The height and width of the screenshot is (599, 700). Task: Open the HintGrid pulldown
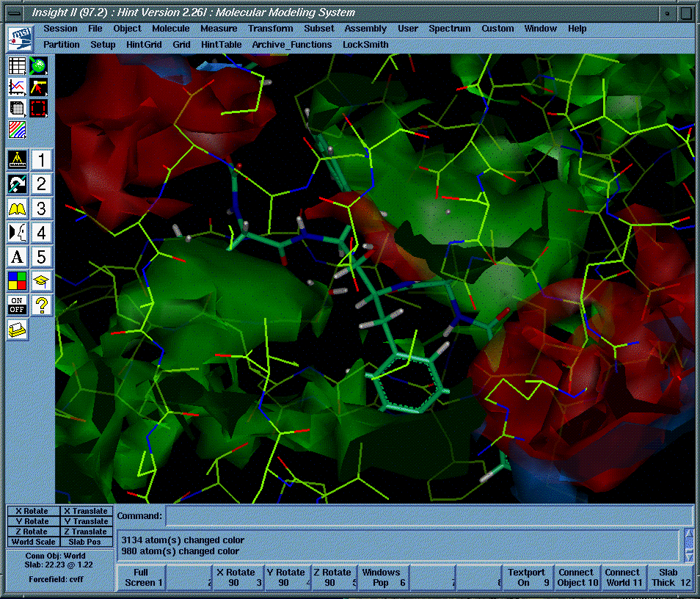[144, 45]
